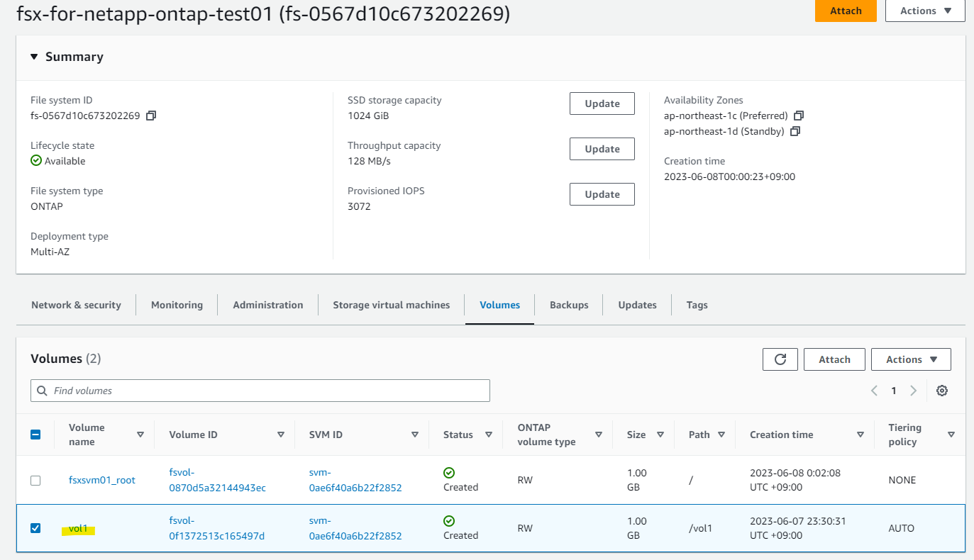Toggle the select-all volumes checkbox

[35, 435]
